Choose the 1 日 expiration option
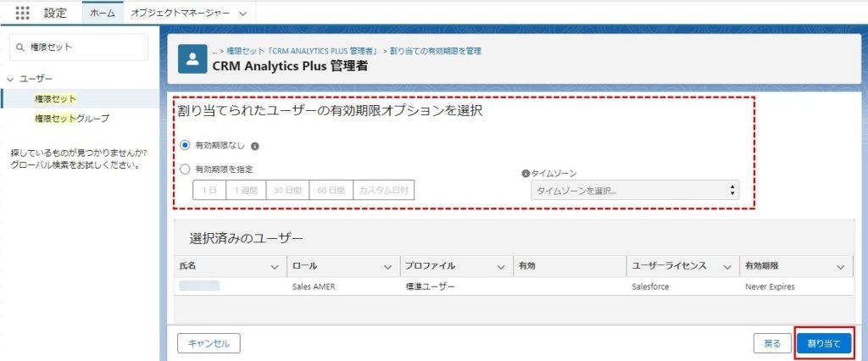The height and width of the screenshot is (361, 868). 209,190
